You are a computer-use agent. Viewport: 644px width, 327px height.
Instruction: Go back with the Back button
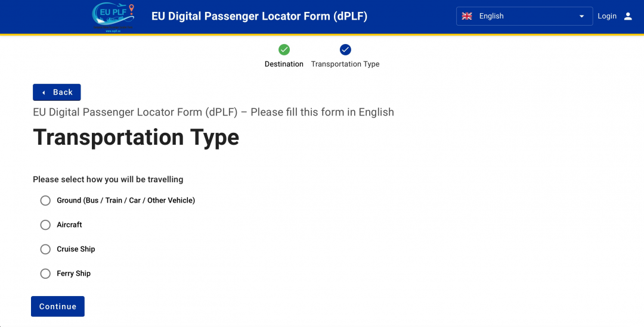click(57, 92)
